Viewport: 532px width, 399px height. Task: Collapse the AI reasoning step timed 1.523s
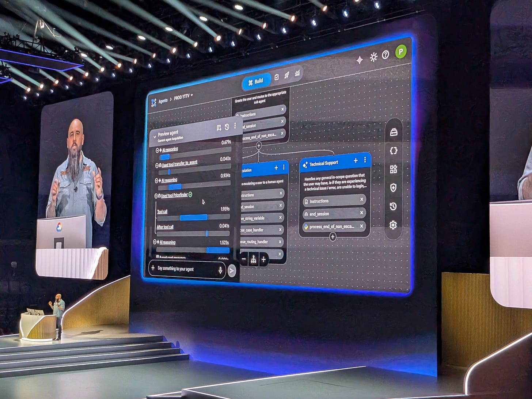[x=155, y=242]
